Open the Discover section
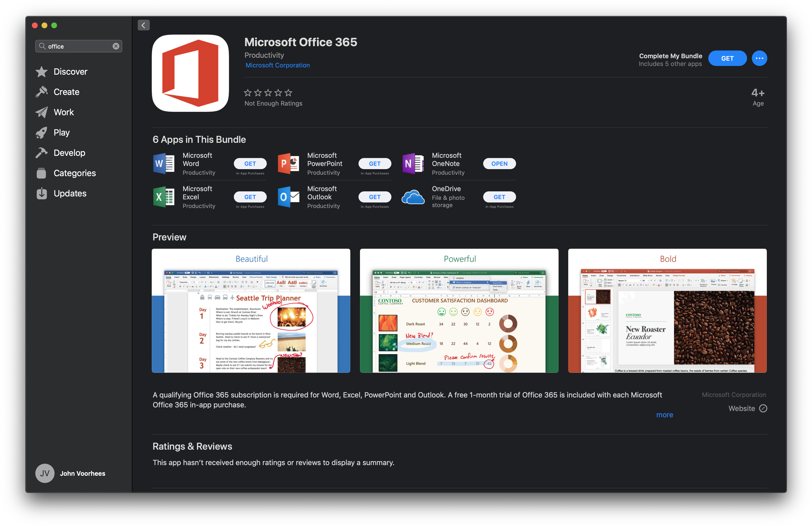The width and height of the screenshot is (812, 526). [70, 72]
